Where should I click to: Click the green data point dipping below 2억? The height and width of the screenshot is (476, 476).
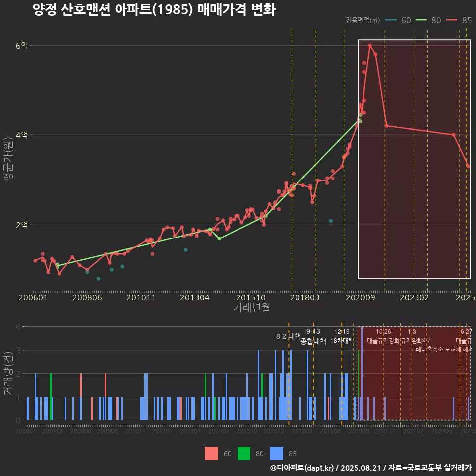pos(219,238)
